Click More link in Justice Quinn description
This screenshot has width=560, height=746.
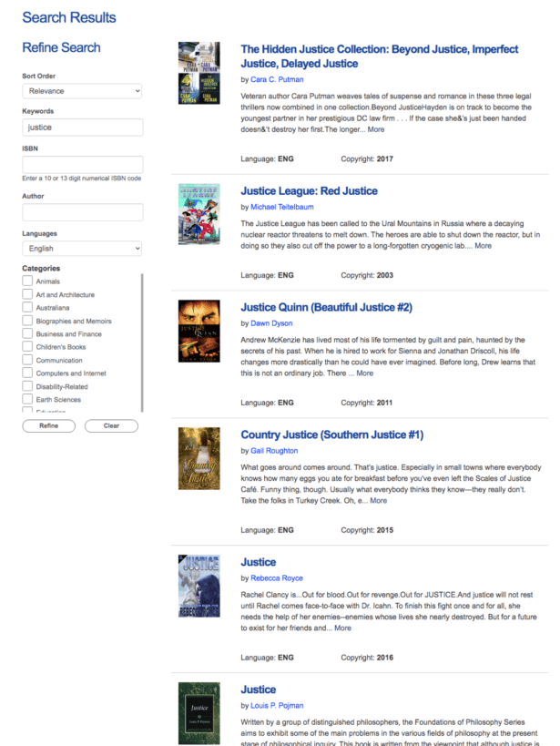(x=365, y=373)
